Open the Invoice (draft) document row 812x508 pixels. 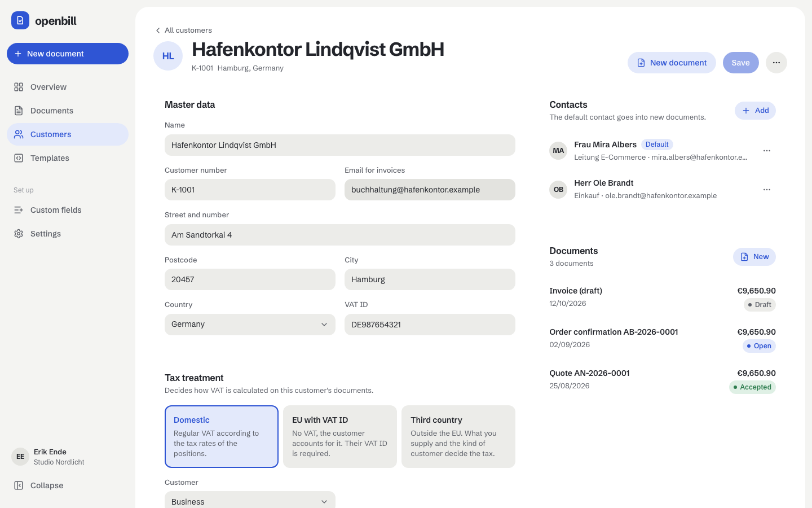tap(663, 297)
